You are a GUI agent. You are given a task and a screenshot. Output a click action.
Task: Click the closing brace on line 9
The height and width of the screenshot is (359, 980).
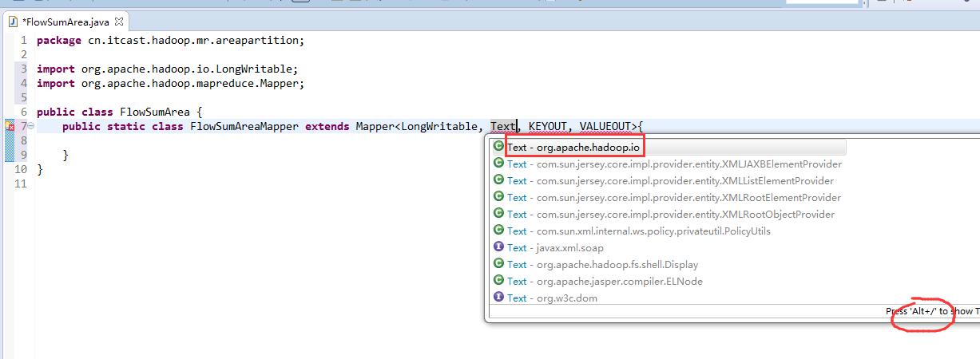point(65,155)
